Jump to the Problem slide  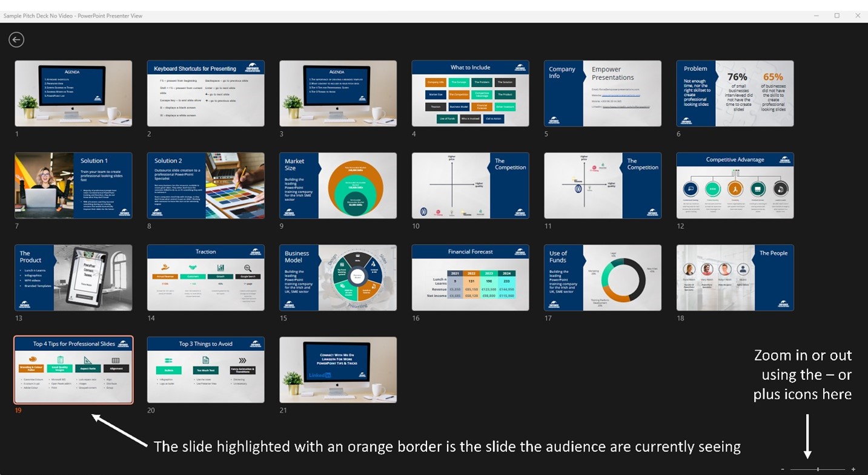point(735,93)
